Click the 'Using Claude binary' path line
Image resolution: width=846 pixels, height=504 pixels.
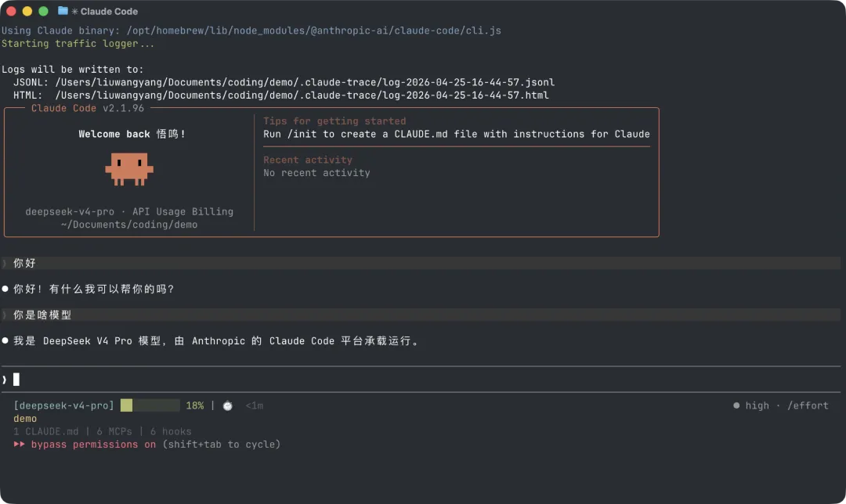click(251, 31)
